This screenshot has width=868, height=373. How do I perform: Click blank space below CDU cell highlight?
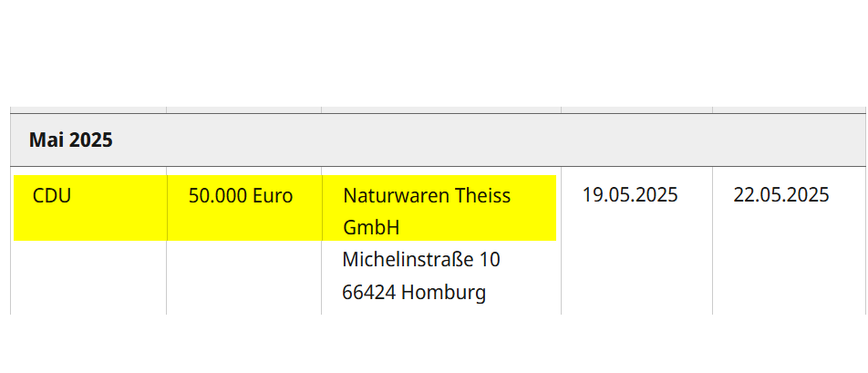click(x=88, y=278)
